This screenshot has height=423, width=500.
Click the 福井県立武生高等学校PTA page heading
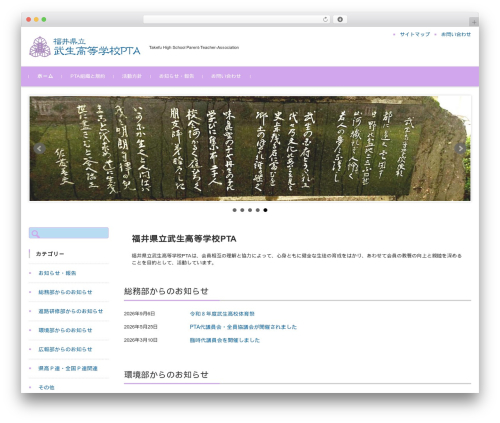pos(184,239)
